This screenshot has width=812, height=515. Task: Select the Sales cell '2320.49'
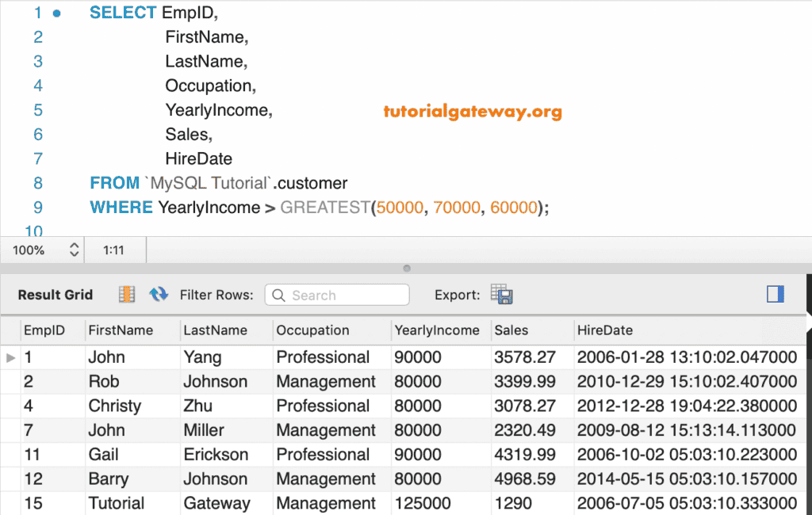(x=525, y=430)
